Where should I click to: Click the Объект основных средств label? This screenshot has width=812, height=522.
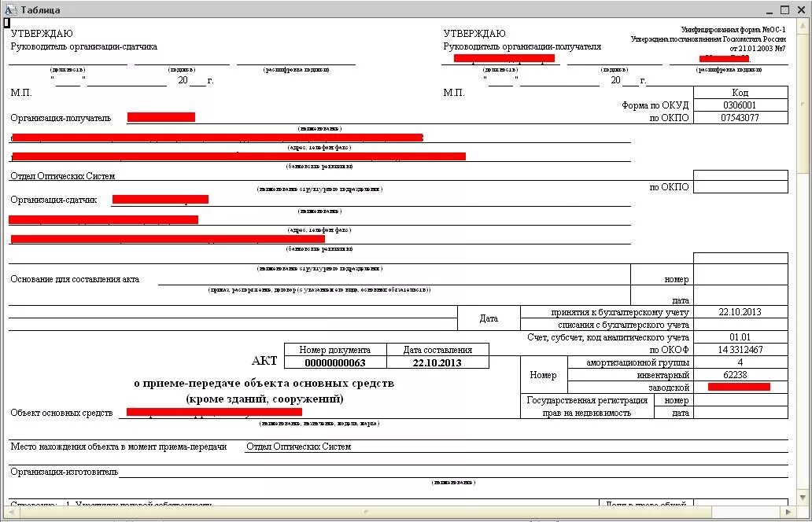(61, 413)
